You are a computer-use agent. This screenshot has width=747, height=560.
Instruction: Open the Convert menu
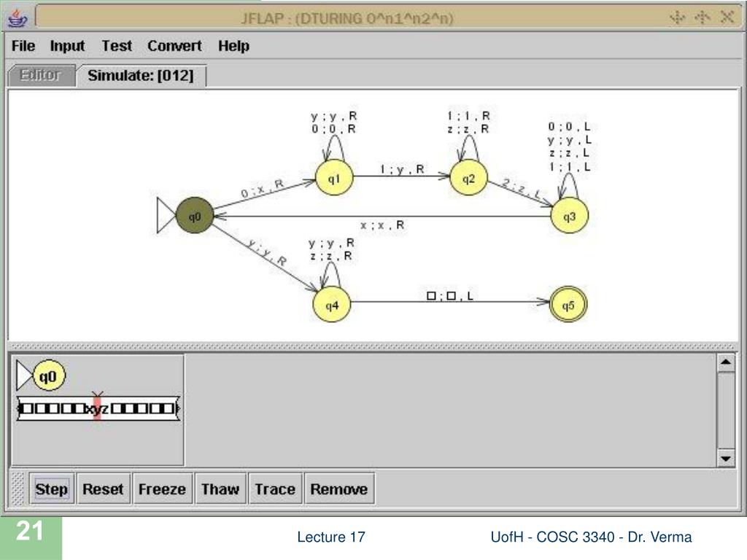174,46
